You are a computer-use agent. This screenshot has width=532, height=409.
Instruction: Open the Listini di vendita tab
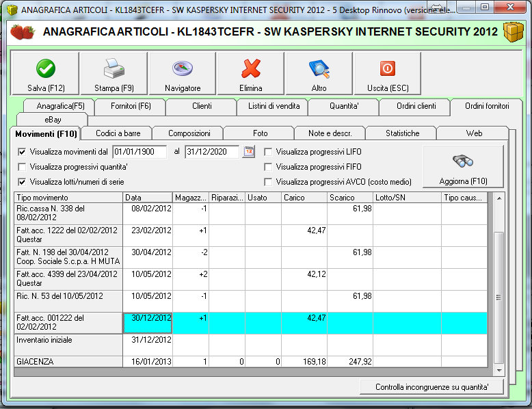[x=274, y=106]
